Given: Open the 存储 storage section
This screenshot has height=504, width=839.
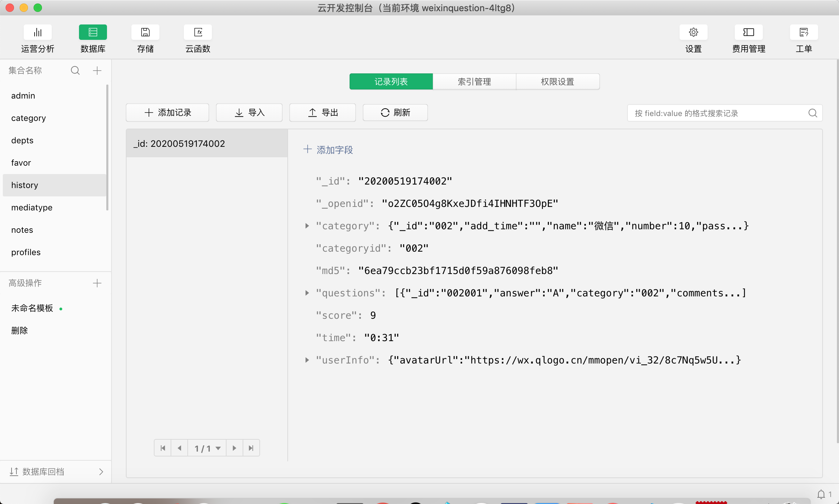Looking at the screenshot, I should pos(145,33).
